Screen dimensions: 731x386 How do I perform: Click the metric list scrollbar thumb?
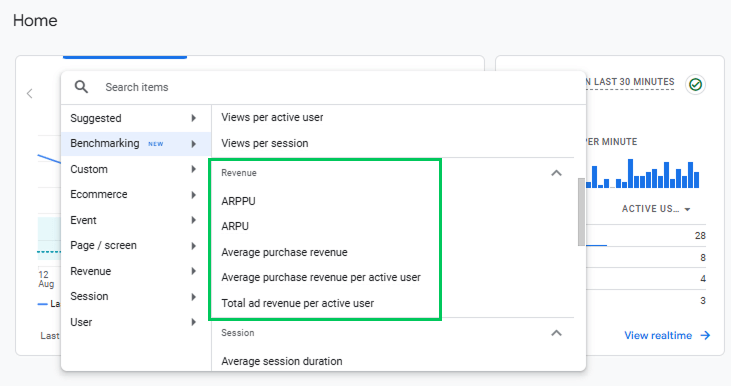(581, 212)
